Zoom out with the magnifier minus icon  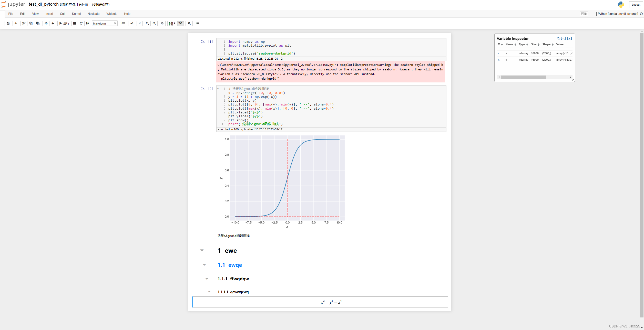(154, 23)
